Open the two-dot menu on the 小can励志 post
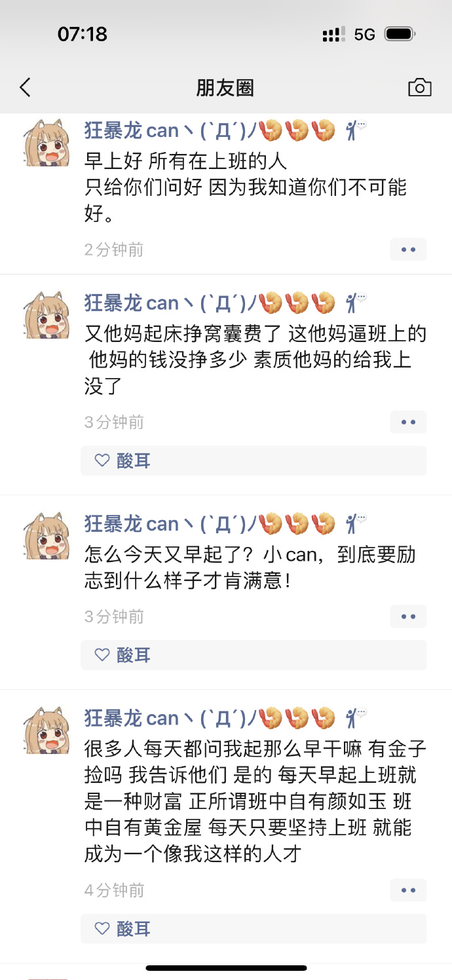This screenshot has height=980, width=452. 408,616
